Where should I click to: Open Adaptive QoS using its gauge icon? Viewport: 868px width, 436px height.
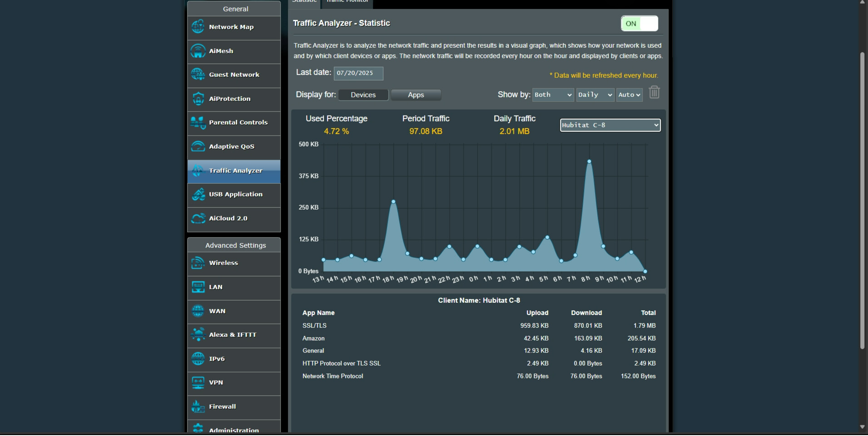click(x=198, y=146)
